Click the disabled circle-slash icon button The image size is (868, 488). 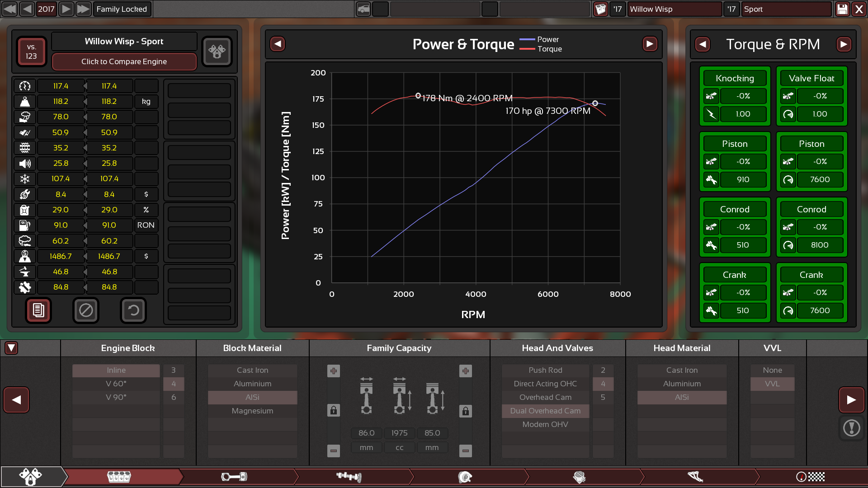click(86, 310)
